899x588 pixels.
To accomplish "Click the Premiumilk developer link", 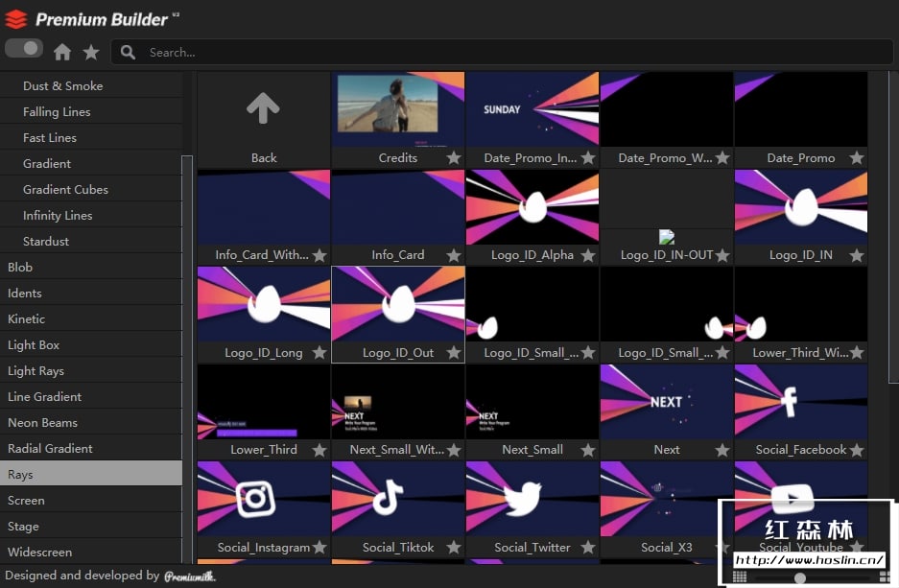I will [190, 576].
